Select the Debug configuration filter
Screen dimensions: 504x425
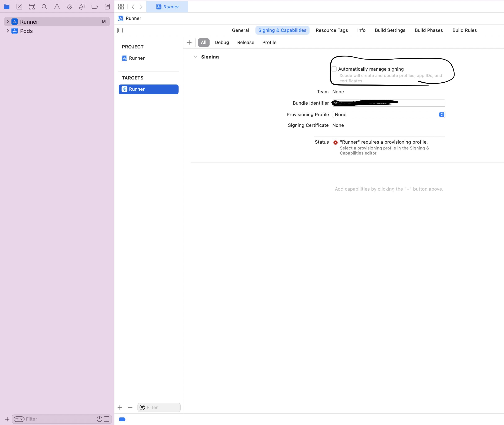tap(222, 42)
